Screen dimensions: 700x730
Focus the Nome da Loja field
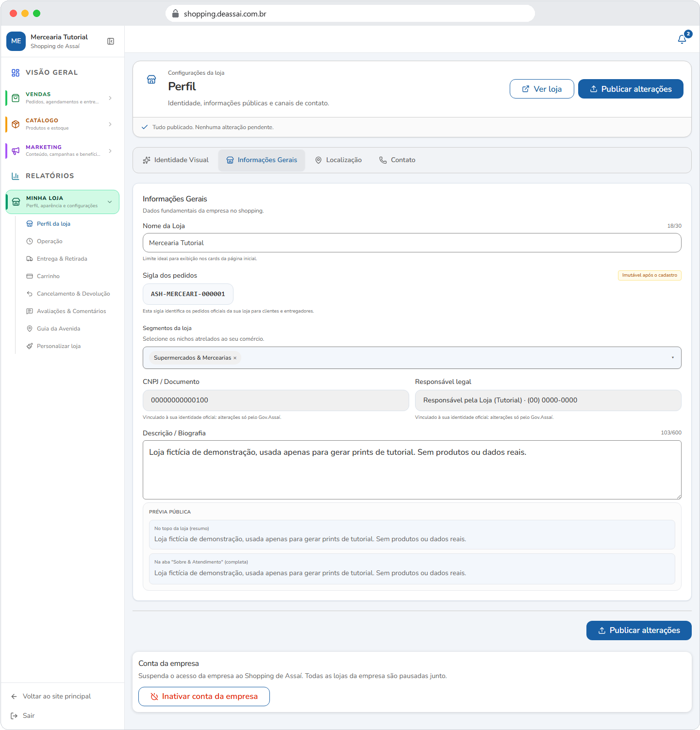(x=412, y=243)
